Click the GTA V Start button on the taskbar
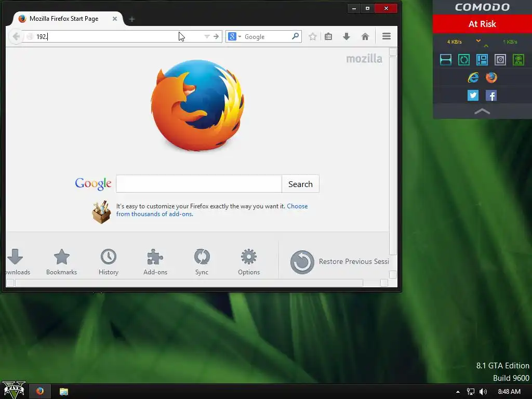 coord(14,390)
